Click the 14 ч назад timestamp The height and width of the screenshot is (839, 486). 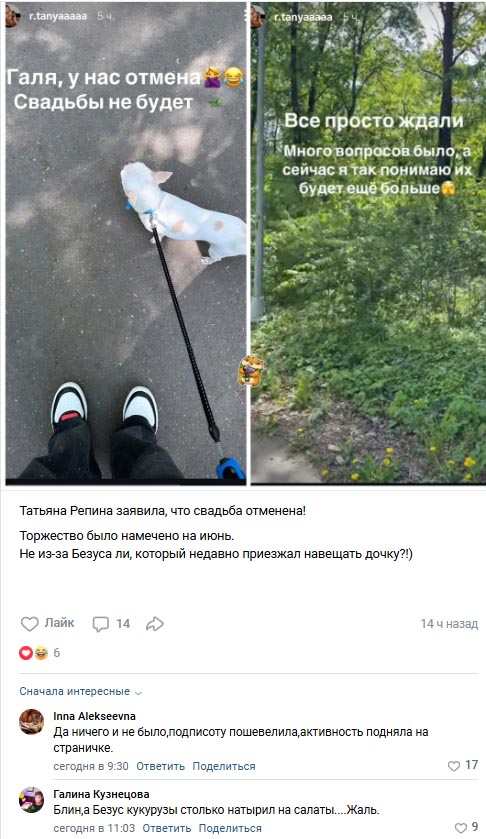click(449, 623)
